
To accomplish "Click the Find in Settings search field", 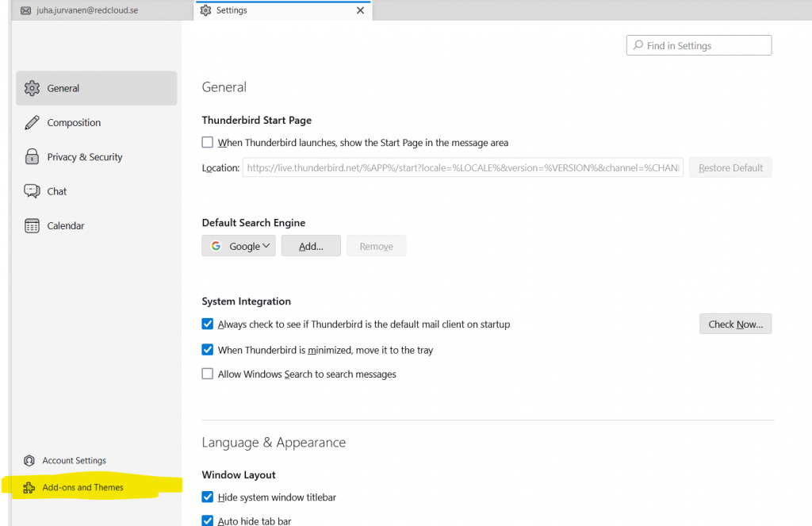I will coord(698,45).
